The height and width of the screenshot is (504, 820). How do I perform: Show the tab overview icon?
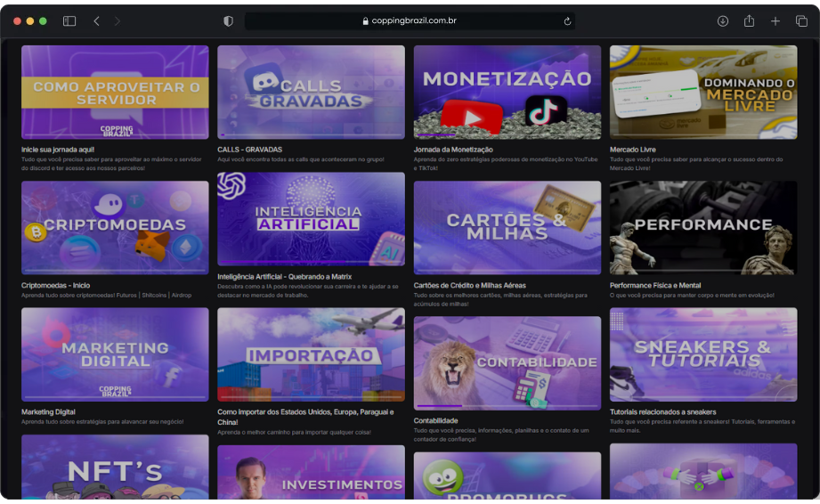[x=801, y=20]
